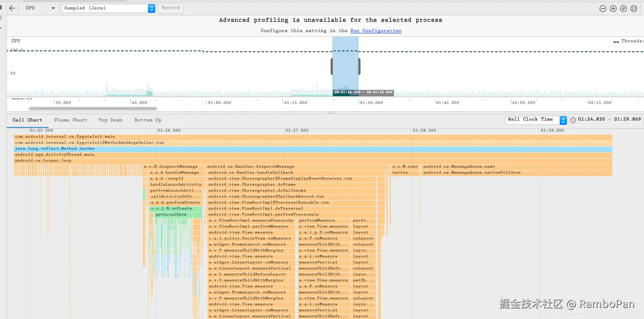Select the android.app.ActivityThread.main bar
The width and height of the screenshot is (644, 319).
[x=313, y=155]
